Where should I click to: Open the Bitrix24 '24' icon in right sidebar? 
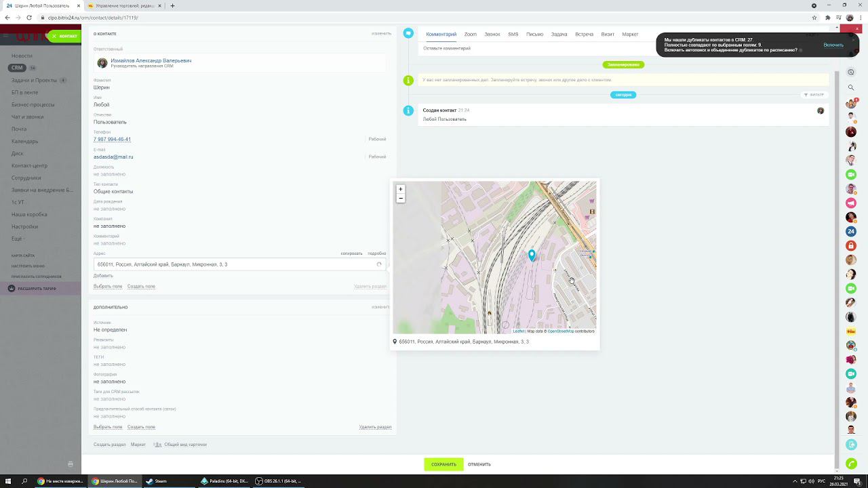tap(851, 231)
